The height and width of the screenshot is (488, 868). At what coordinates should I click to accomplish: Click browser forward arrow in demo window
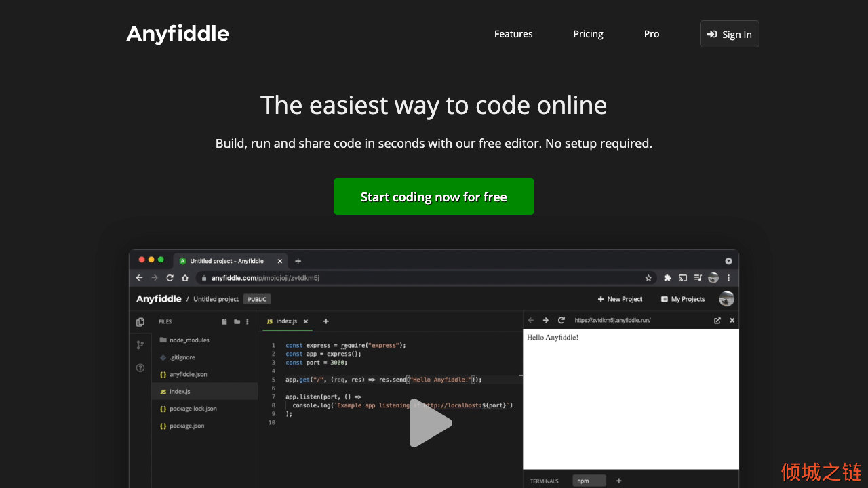(155, 278)
